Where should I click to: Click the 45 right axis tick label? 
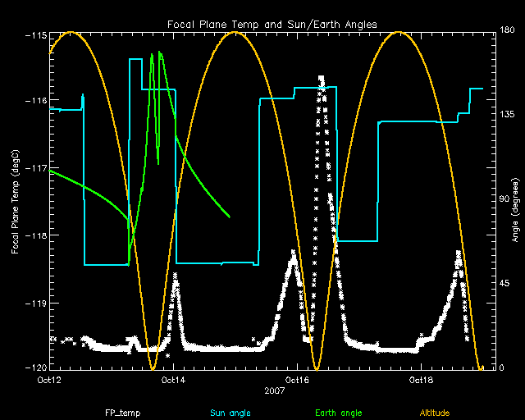pyautogui.click(x=495, y=284)
